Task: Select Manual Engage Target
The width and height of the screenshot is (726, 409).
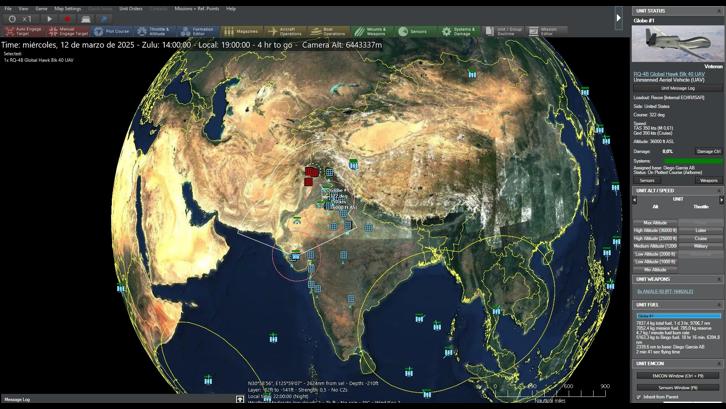Action: click(69, 31)
